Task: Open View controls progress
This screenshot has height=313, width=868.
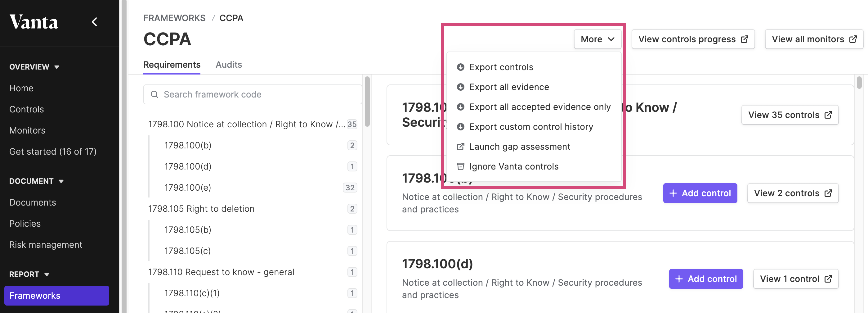Action: [x=693, y=39]
